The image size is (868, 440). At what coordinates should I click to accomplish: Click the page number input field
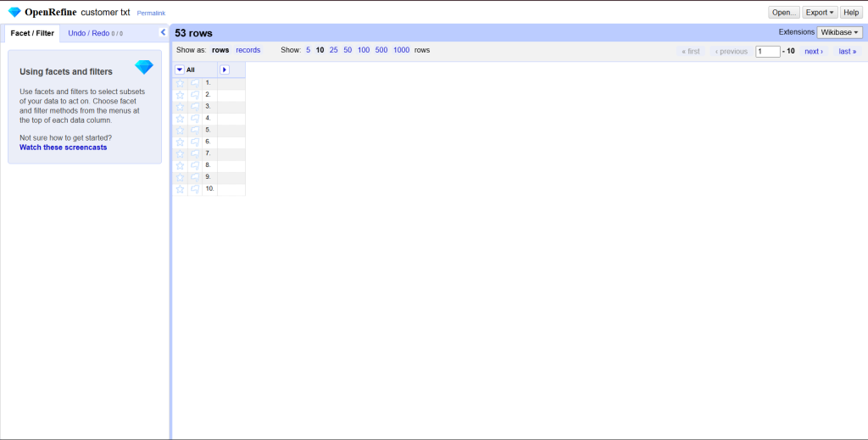click(767, 52)
